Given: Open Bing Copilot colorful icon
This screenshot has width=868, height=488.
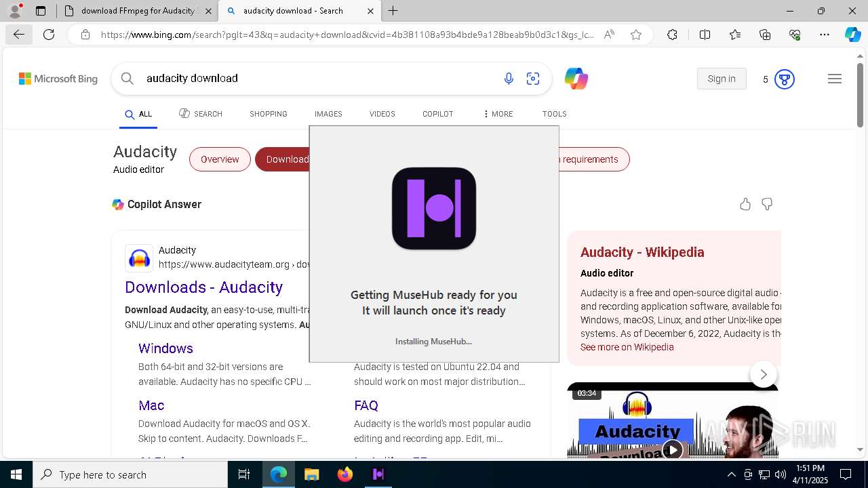Looking at the screenshot, I should point(576,79).
